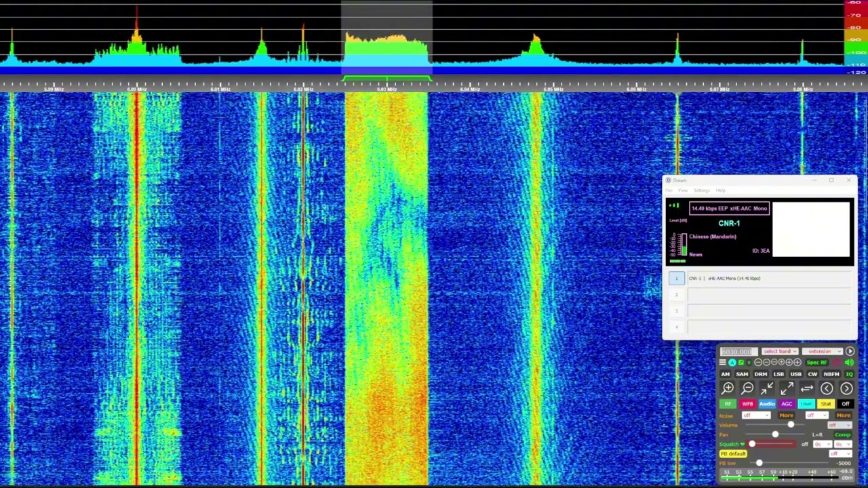Switch to the yellow Stat tab
Viewport: 868px width, 488px height.
[x=826, y=404]
